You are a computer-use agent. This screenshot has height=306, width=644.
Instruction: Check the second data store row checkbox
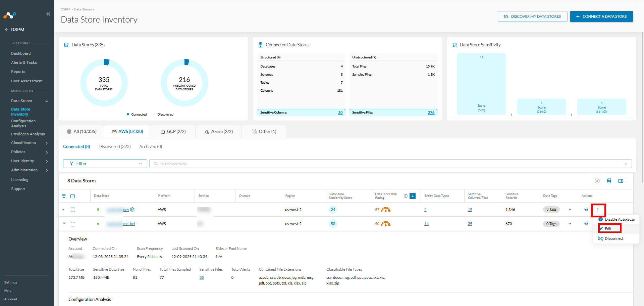point(73,224)
